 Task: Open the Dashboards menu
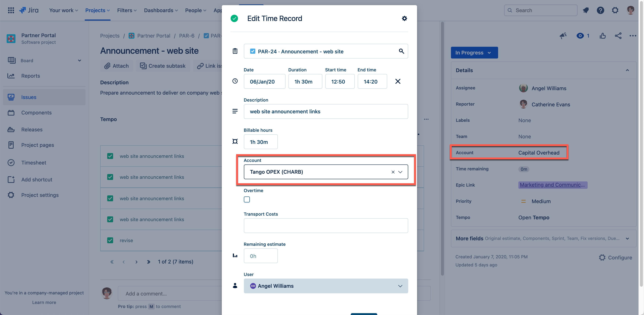pyautogui.click(x=161, y=10)
